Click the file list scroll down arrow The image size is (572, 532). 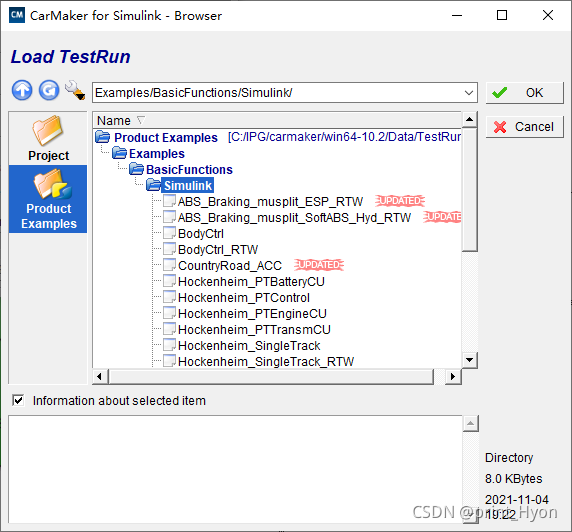click(x=469, y=360)
